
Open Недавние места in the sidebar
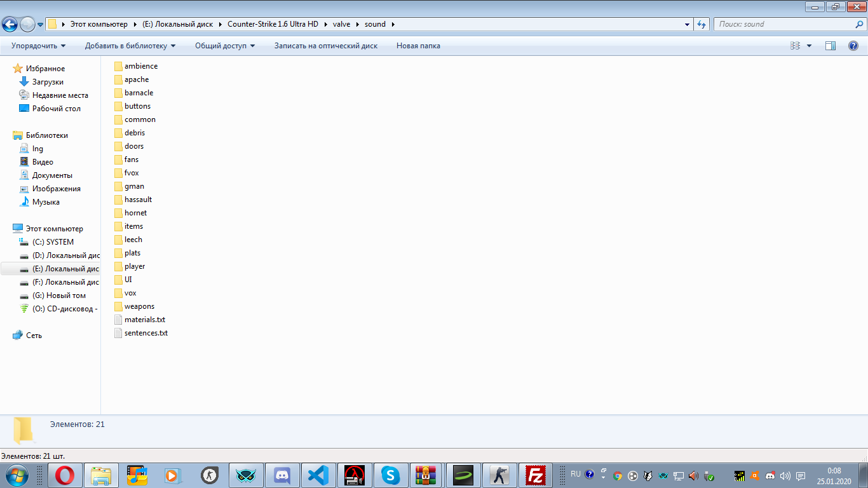pyautogui.click(x=60, y=95)
